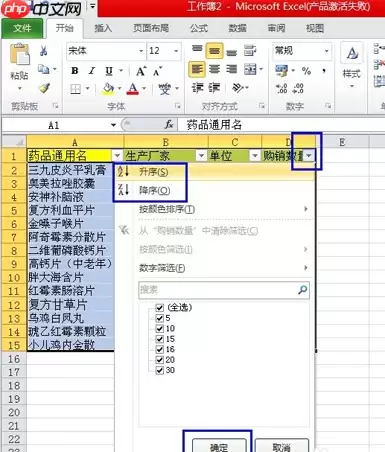
Task: Click the Wrap Text icon
Action: [250, 51]
